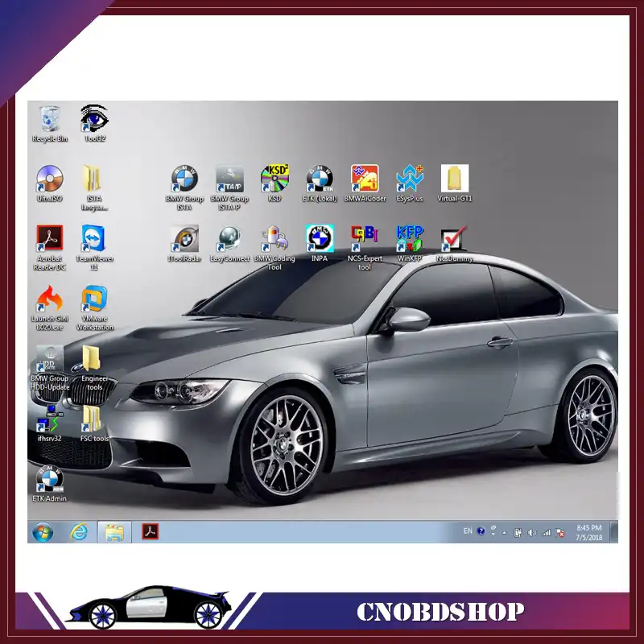Open the power/battery plug tray icon

pyautogui.click(x=518, y=533)
